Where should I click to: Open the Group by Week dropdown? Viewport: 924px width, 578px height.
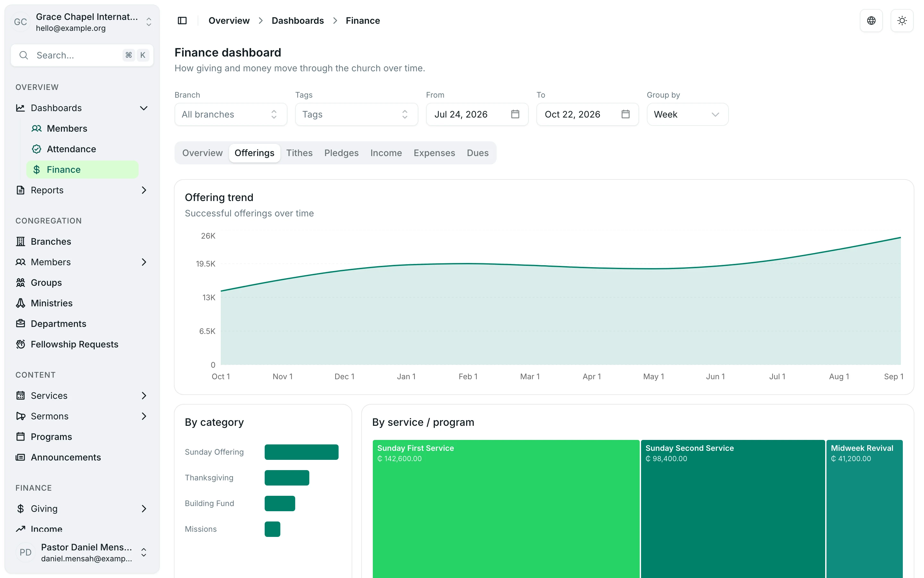(687, 114)
